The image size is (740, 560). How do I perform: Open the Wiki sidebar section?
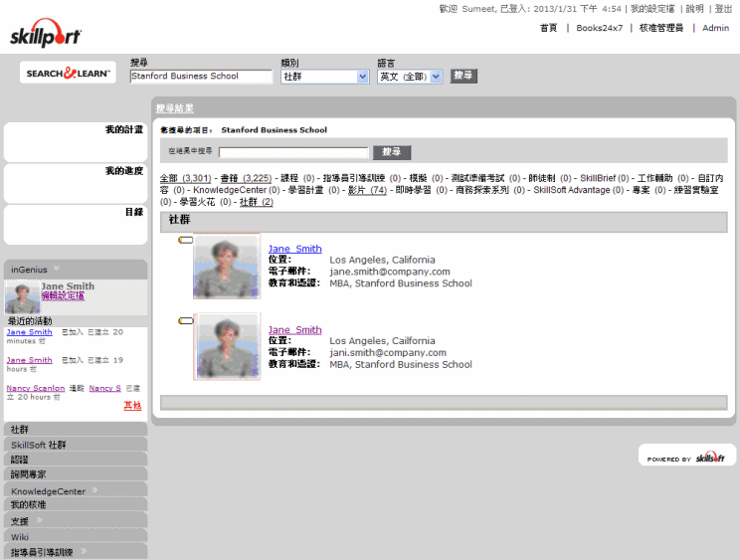pyautogui.click(x=76, y=536)
